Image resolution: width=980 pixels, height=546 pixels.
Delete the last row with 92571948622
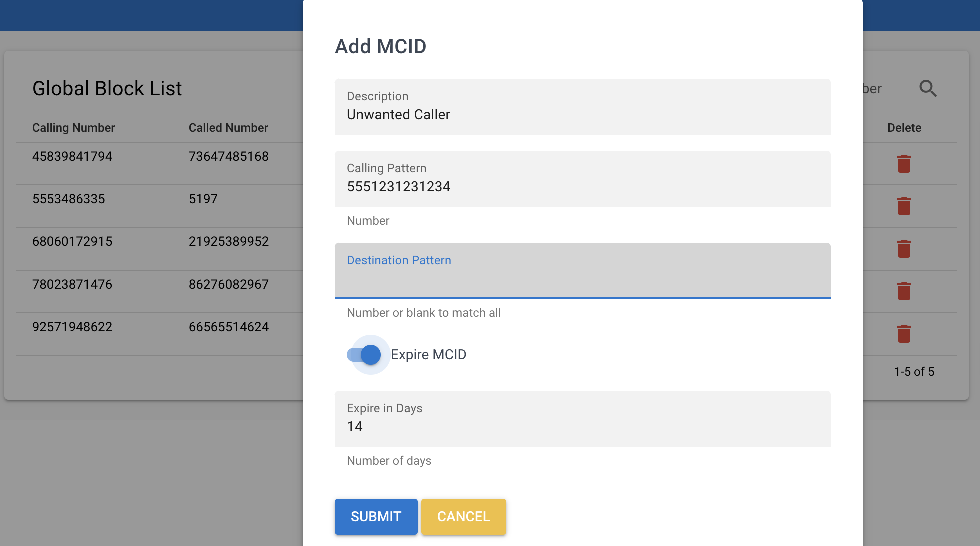pyautogui.click(x=904, y=334)
